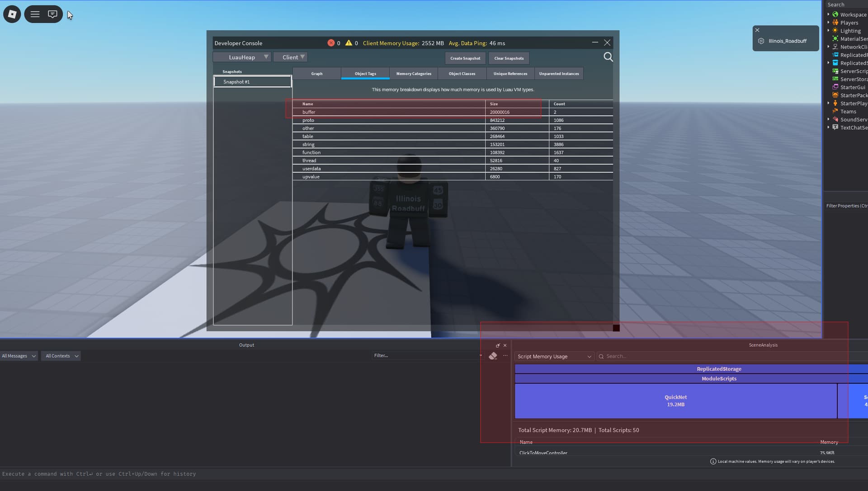Open the Output panel more options menu
The image size is (868, 491).
pyautogui.click(x=505, y=356)
